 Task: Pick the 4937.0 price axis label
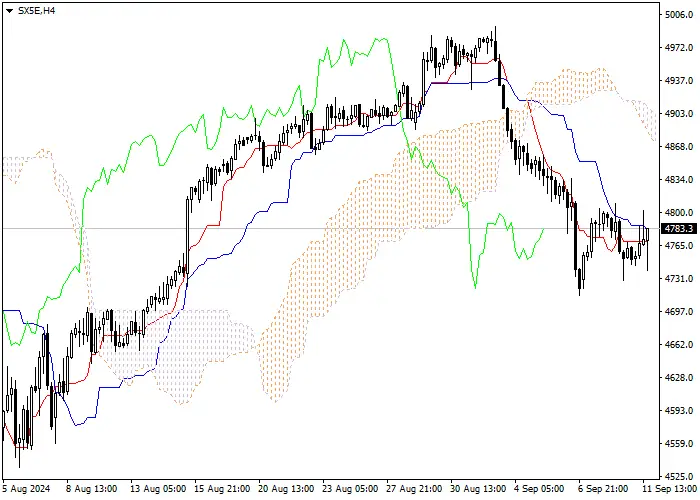679,81
